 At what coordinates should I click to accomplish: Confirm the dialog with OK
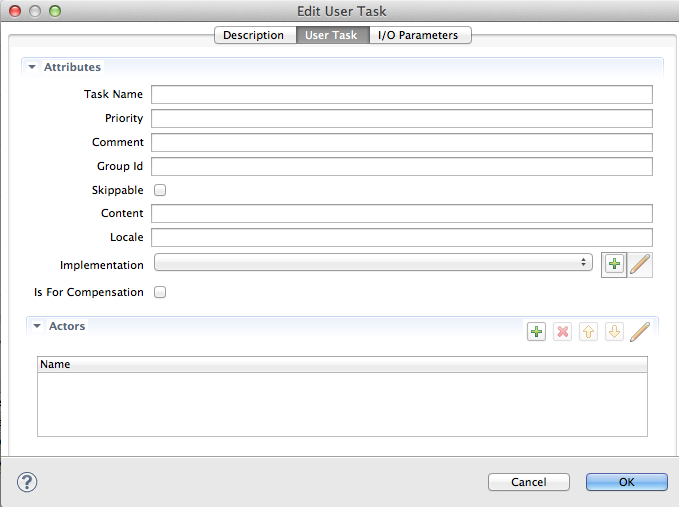[627, 482]
